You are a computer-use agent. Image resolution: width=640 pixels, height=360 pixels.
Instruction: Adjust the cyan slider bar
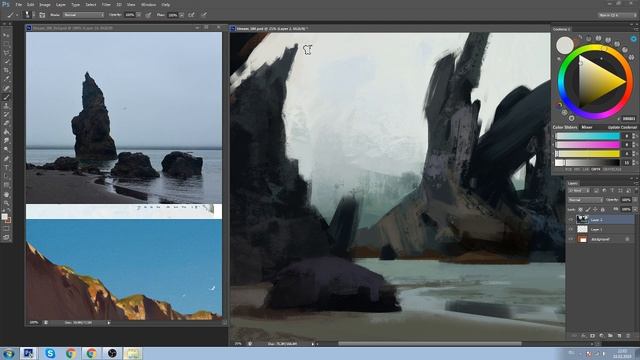point(587,136)
